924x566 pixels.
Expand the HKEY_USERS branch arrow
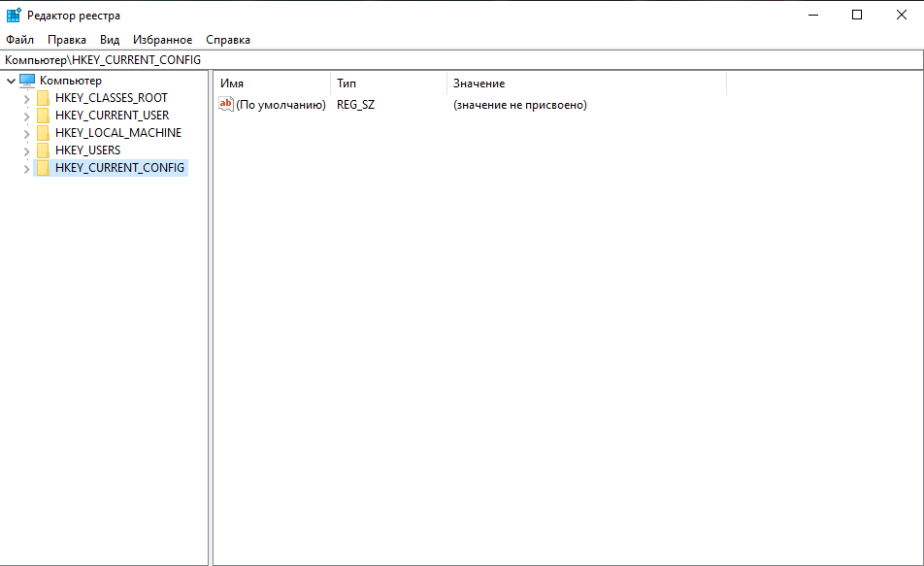[x=26, y=151]
